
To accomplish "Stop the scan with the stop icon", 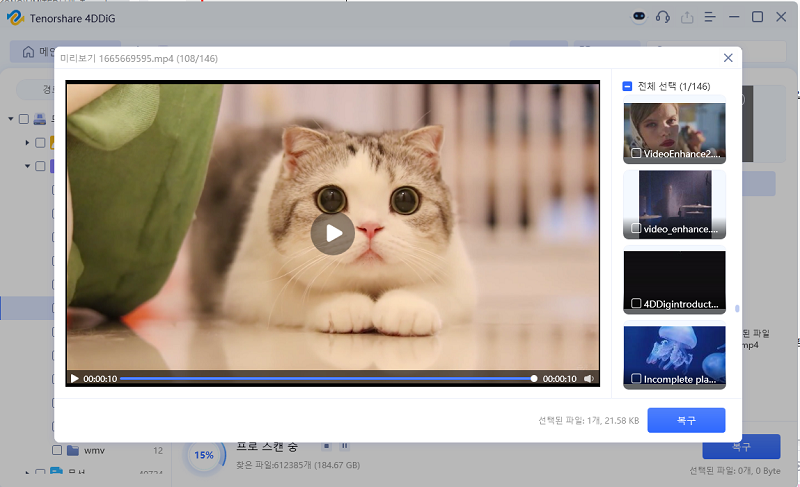I will click(x=325, y=446).
